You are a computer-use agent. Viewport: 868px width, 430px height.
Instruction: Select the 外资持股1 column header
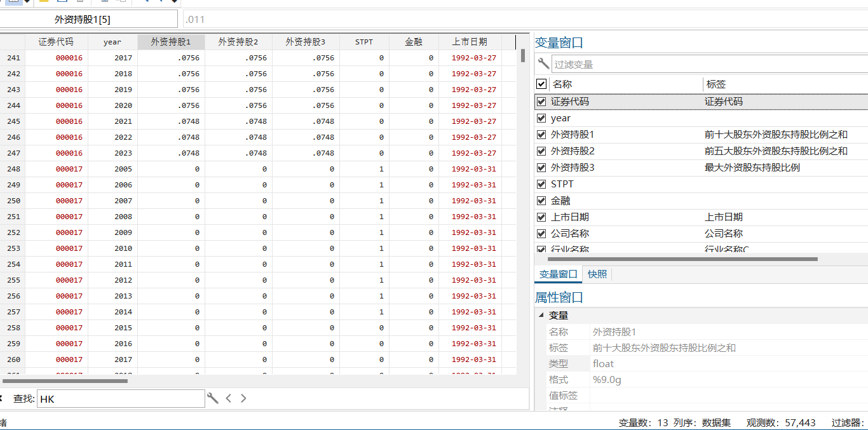tap(171, 42)
